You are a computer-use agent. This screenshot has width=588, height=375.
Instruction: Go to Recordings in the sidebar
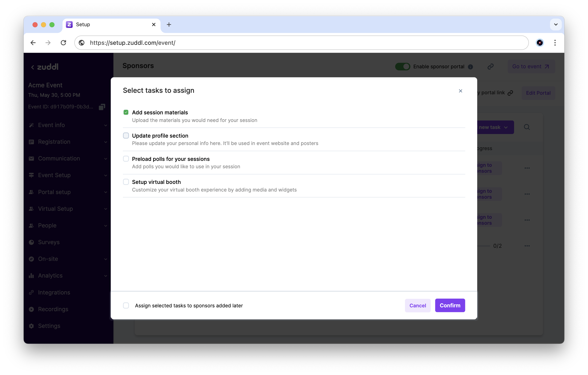click(x=53, y=309)
